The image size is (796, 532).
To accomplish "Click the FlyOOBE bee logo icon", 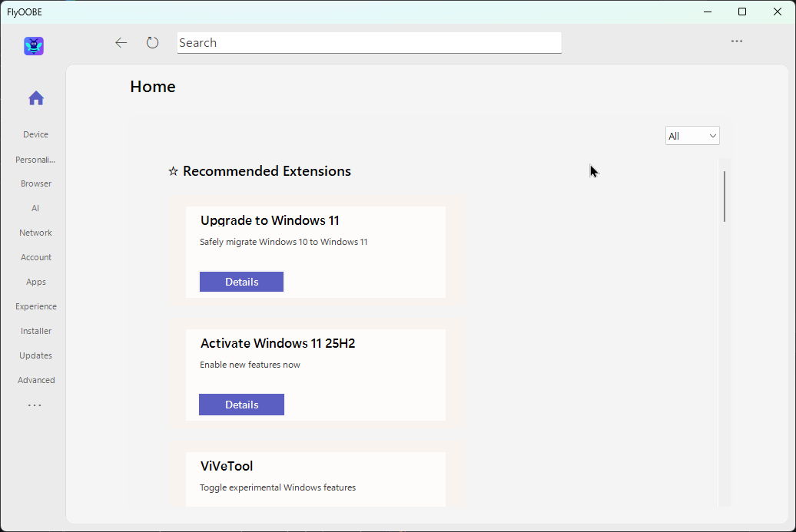I will (34, 46).
